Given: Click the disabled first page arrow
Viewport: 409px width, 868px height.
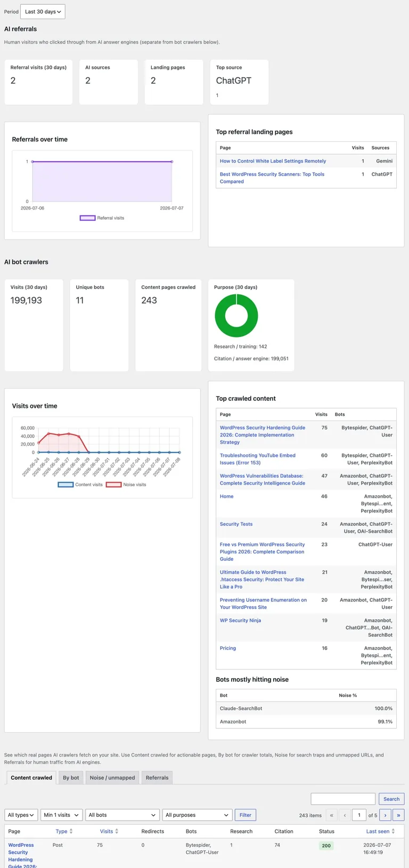Looking at the screenshot, I should 331,815.
